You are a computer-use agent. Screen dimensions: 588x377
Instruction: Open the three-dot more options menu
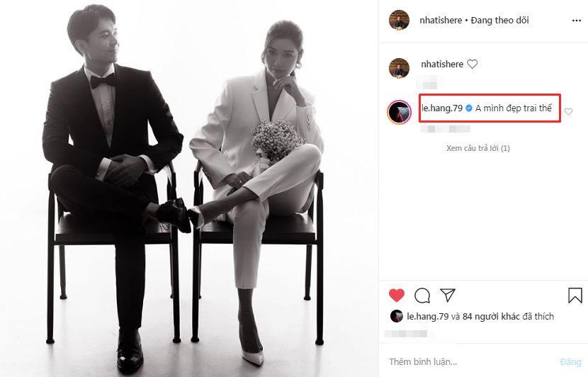(576, 21)
